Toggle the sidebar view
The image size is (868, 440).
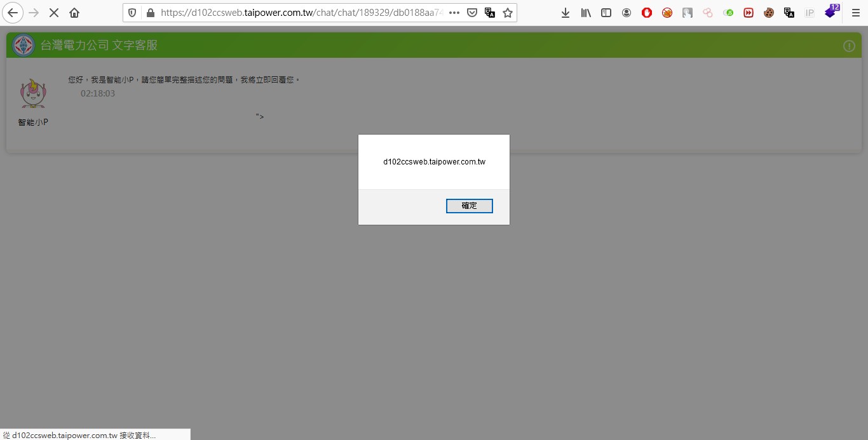point(606,13)
